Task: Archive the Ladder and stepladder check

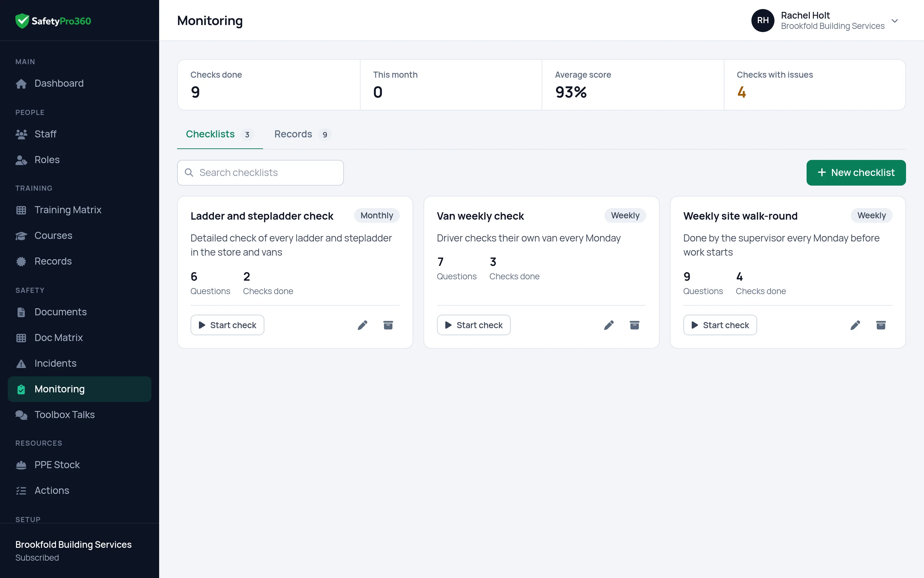Action: (388, 325)
